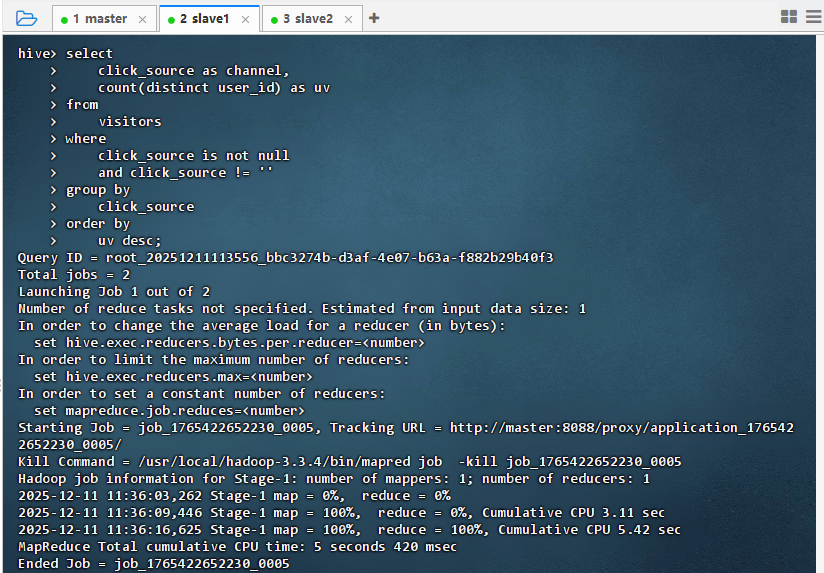Click 'set hive.exec.reducers.max=<number>' line
824x573 pixels.
click(173, 377)
